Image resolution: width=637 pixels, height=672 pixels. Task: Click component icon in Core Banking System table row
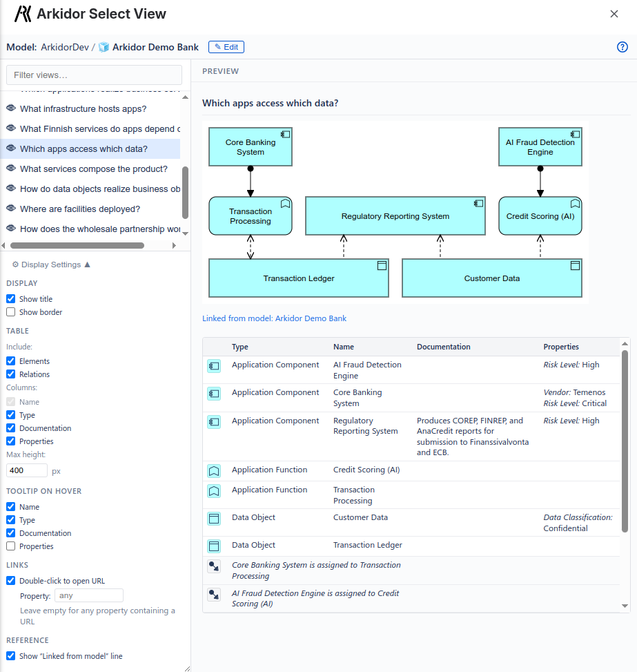214,394
